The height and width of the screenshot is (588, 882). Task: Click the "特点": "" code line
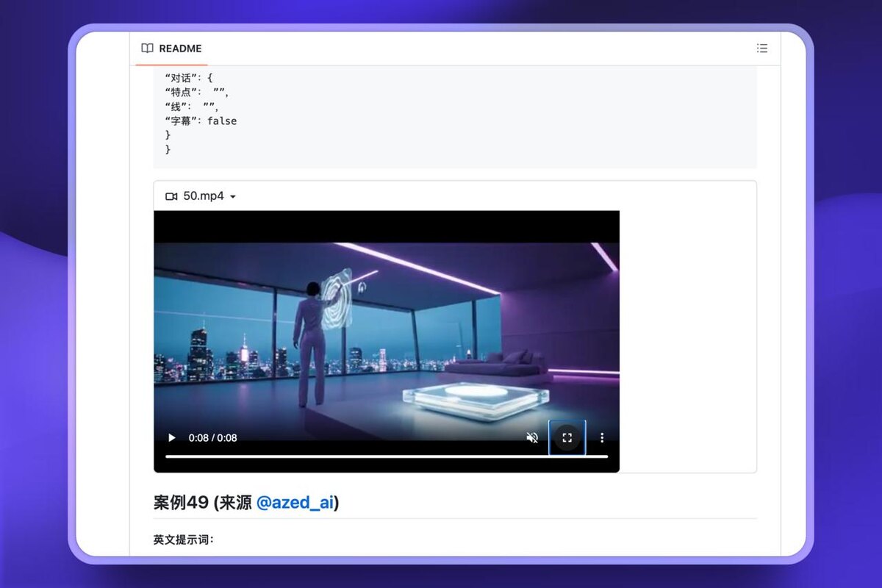coord(197,92)
